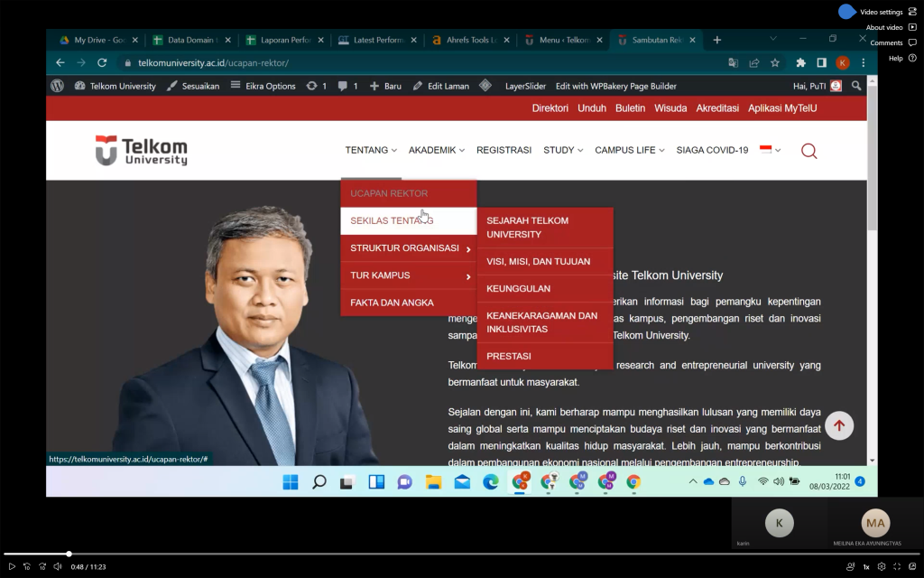The image size is (924, 578).
Task: Click Baru to add new content
Action: coord(385,86)
